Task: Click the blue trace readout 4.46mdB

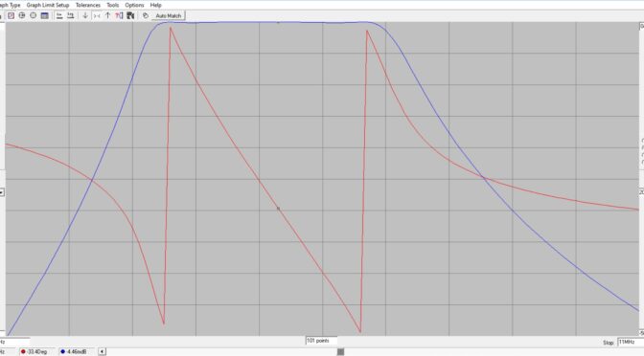Action: point(77,352)
